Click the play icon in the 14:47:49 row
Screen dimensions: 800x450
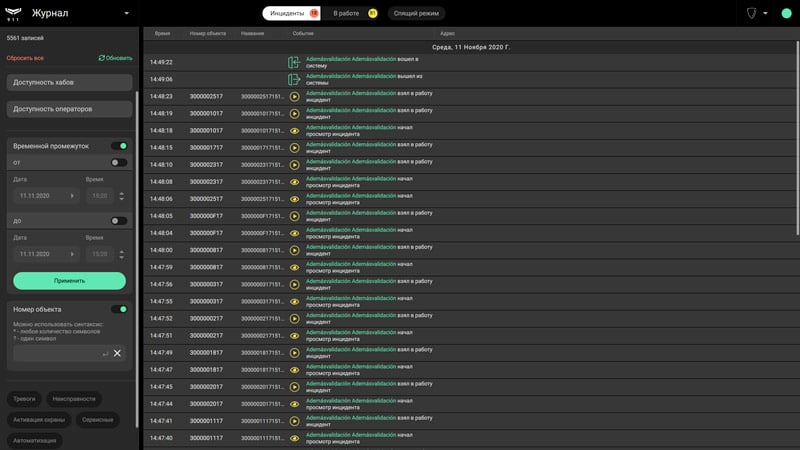(x=294, y=353)
